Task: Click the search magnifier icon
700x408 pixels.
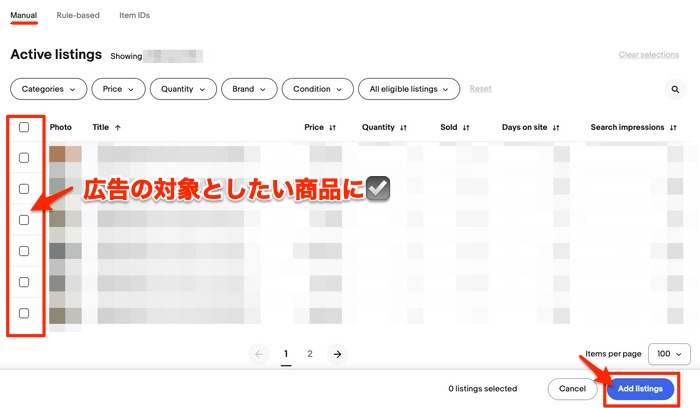Action: [x=677, y=89]
